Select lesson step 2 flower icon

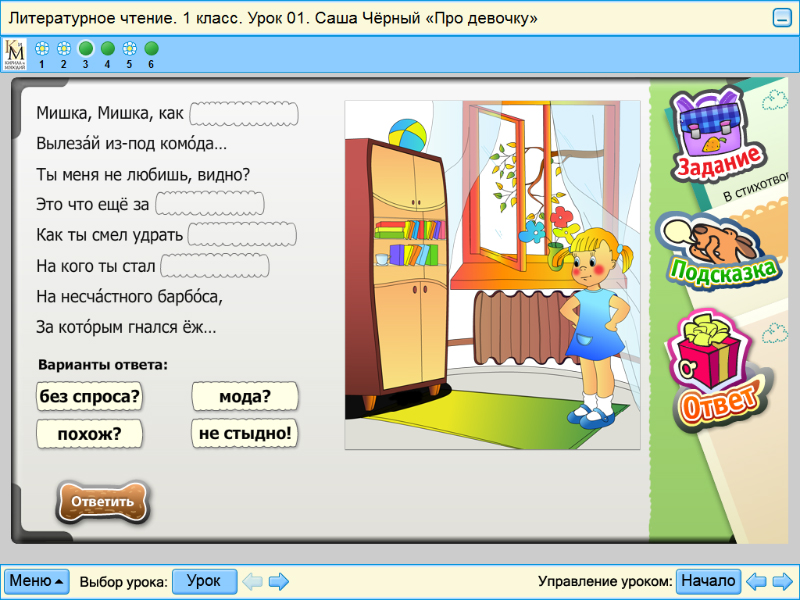pyautogui.click(x=63, y=46)
